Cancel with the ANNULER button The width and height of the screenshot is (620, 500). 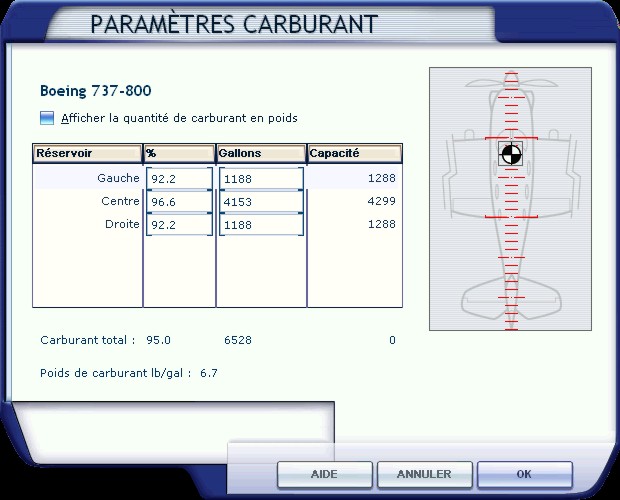425,474
